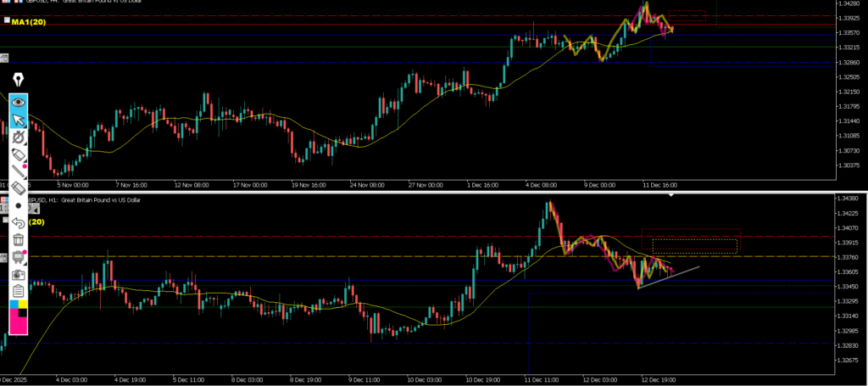Viewport: 868px width, 386px height.
Task: Clear drawings with the trash can icon
Action: [19, 240]
